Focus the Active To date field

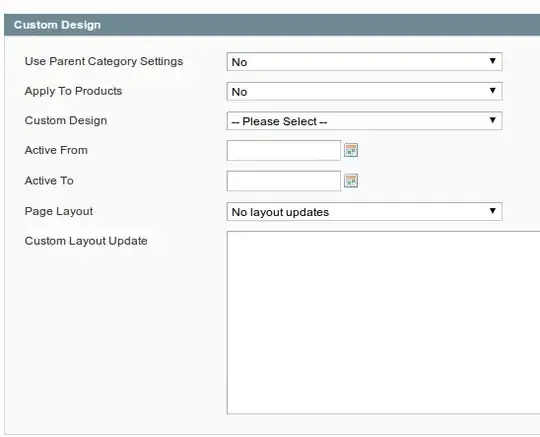283,181
